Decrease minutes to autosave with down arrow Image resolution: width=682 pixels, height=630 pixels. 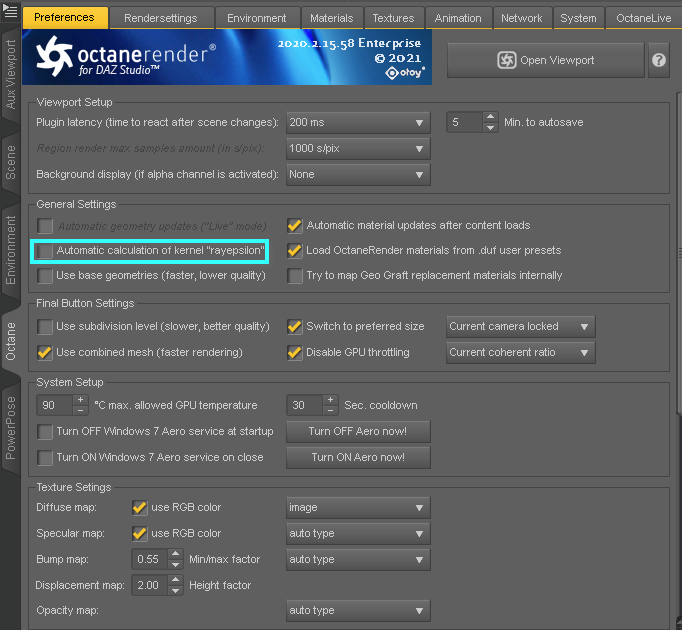point(490,128)
